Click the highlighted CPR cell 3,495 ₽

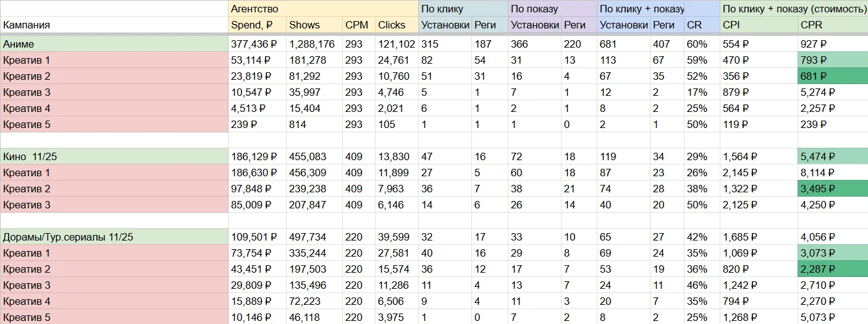click(x=833, y=189)
